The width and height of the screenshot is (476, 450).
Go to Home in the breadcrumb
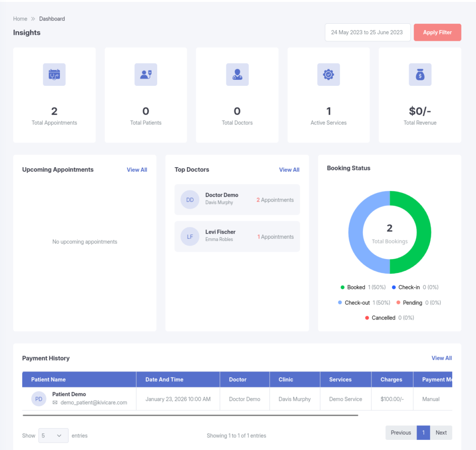[x=20, y=19]
